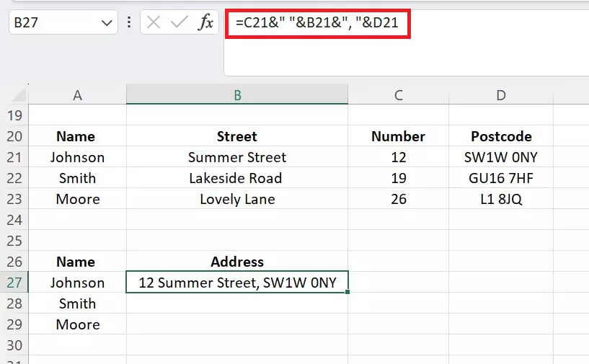Select row 23 header

14,199
